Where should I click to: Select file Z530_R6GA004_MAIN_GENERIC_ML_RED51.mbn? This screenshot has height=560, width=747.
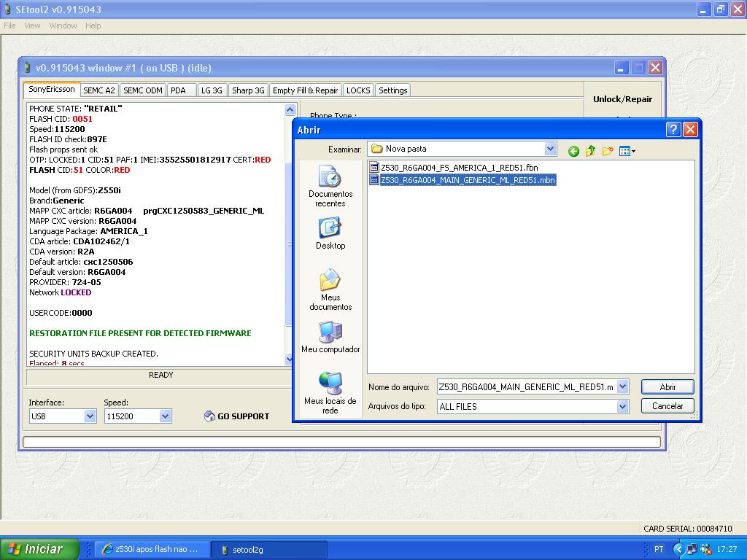click(462, 180)
